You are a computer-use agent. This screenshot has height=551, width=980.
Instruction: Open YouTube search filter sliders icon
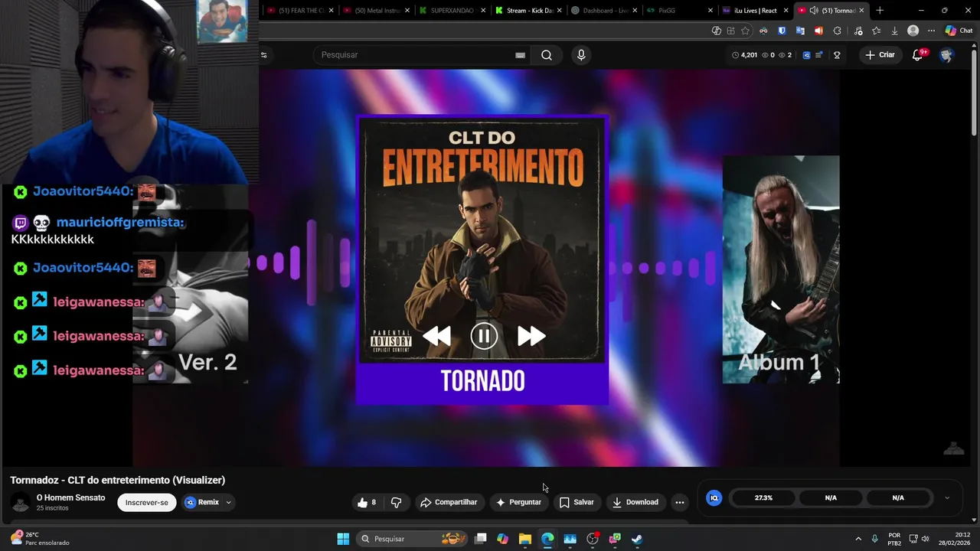click(264, 55)
